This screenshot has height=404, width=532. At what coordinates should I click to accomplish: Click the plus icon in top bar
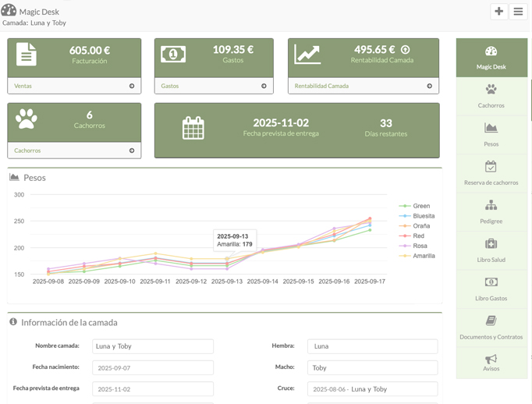tap(499, 12)
